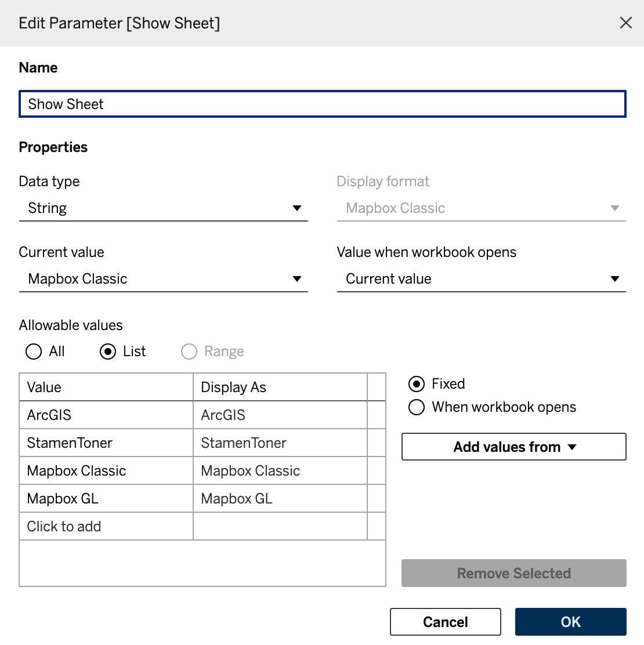644x645 pixels.
Task: Click the OK button
Action: [570, 622]
